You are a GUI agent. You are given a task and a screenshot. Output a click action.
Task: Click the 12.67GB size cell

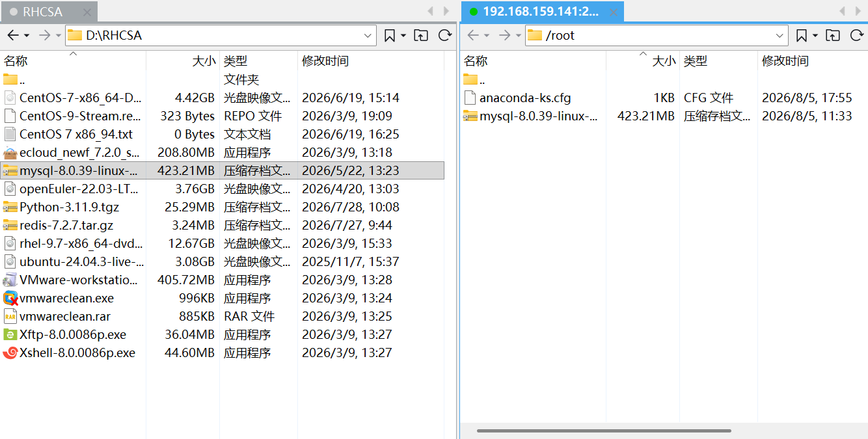tap(191, 244)
